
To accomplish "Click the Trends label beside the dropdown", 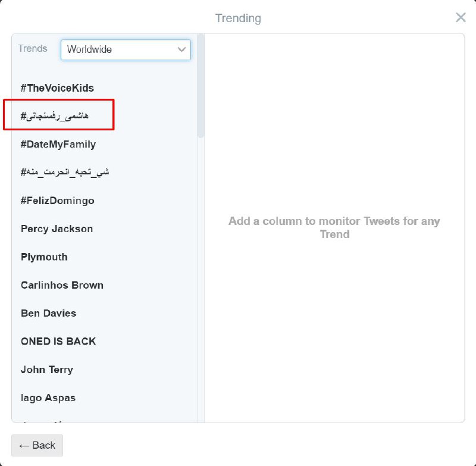I will tap(33, 49).
